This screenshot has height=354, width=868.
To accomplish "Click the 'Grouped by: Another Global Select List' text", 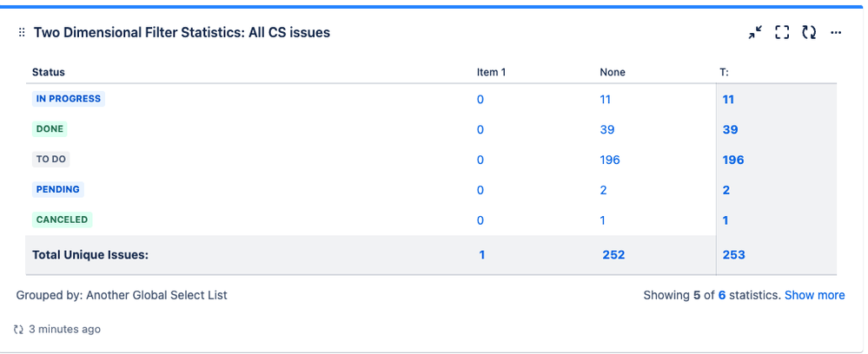I will (x=122, y=295).
